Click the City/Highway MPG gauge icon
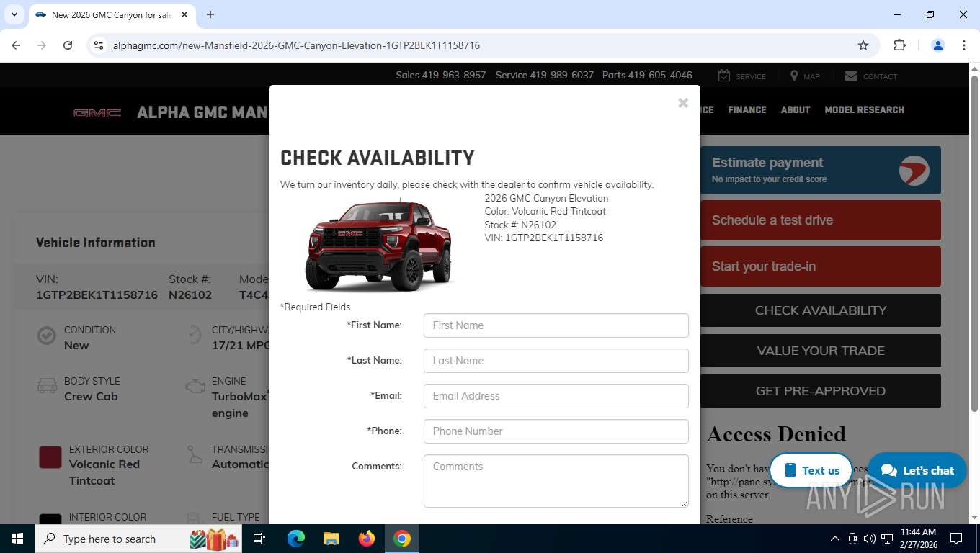The image size is (980, 553). tap(195, 336)
